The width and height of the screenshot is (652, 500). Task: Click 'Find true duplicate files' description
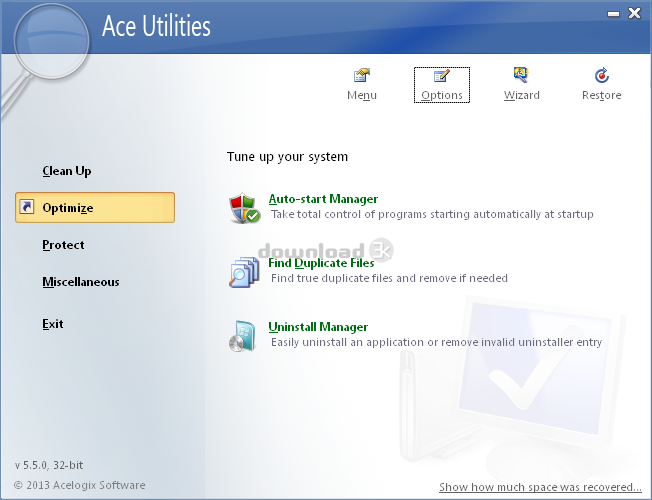pyautogui.click(x=389, y=278)
